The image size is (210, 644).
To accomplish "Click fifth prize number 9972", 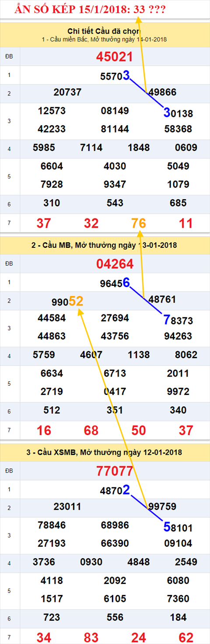I will 178,391.
